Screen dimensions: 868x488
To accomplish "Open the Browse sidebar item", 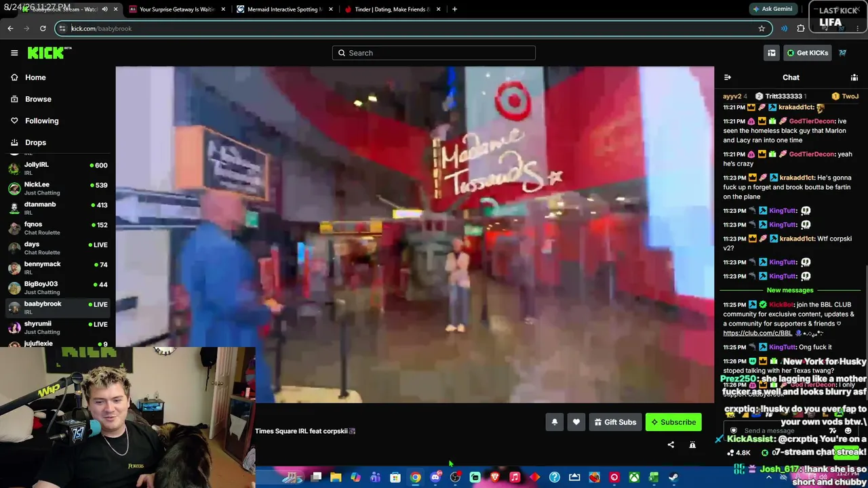I will tap(38, 99).
